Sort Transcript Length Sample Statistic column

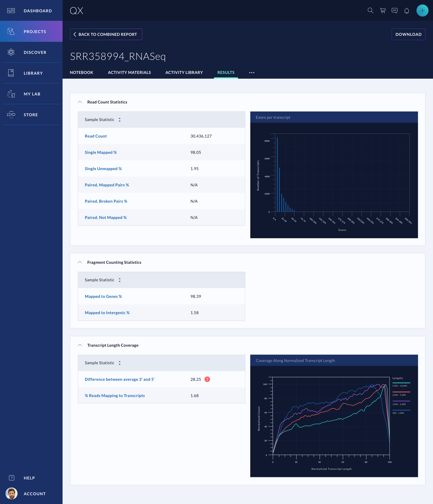(x=120, y=363)
